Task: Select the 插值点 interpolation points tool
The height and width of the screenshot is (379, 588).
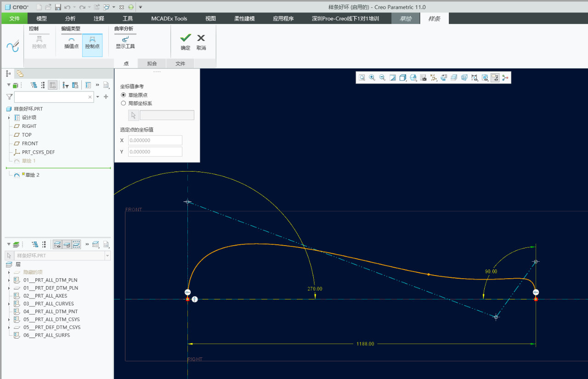Action: pyautogui.click(x=71, y=42)
